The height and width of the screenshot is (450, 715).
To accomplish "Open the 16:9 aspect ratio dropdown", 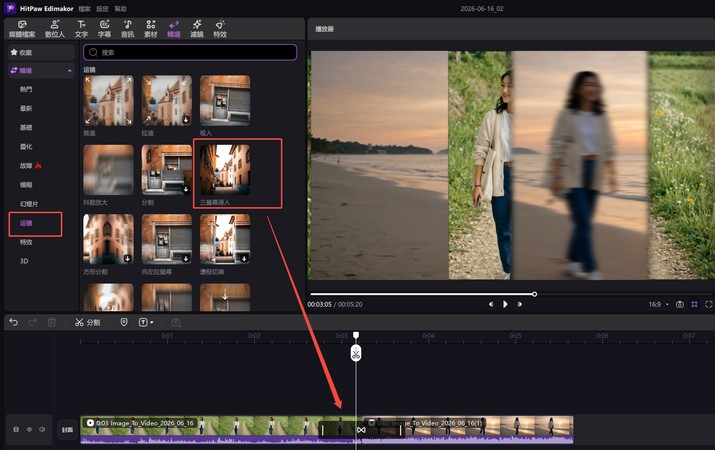I will pyautogui.click(x=658, y=304).
